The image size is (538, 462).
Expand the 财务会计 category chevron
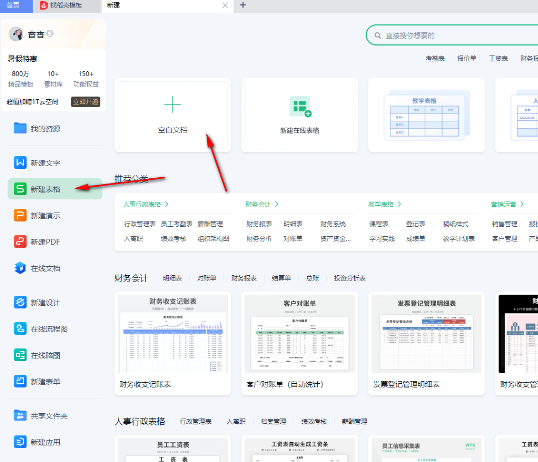tap(277, 204)
